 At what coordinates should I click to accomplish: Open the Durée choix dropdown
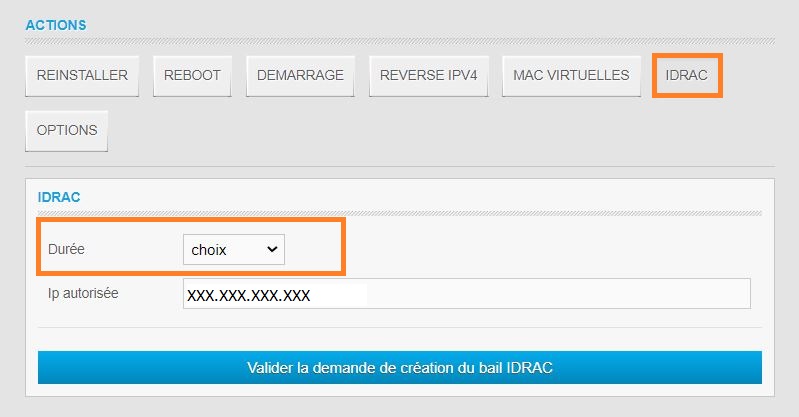[234, 249]
